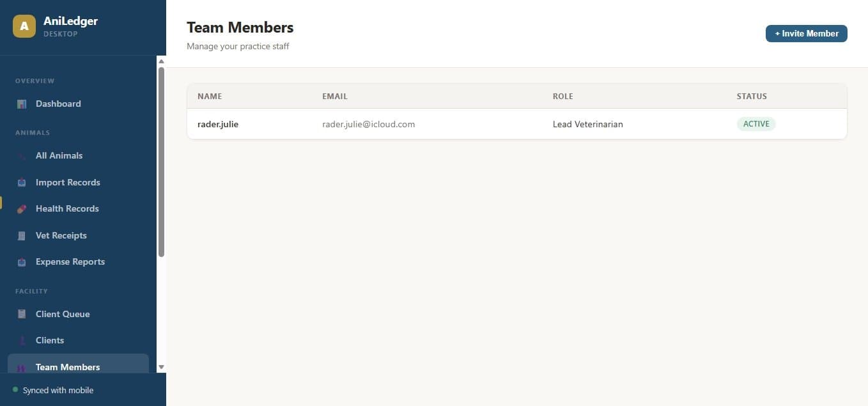Open the Team Members navigation entry

point(68,367)
